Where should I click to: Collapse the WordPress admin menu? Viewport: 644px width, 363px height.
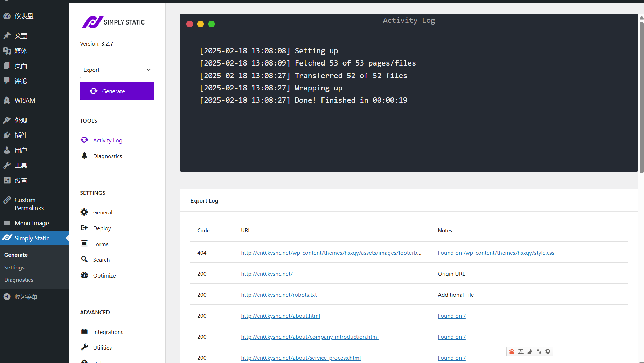[x=21, y=297]
